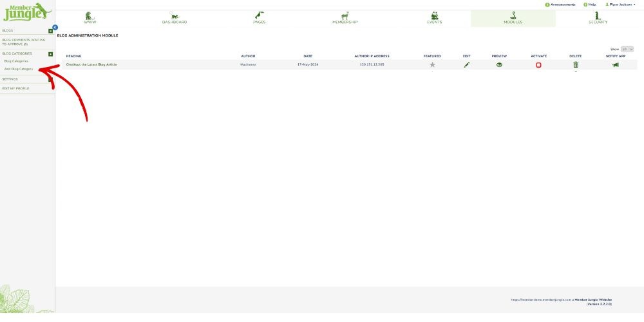Open Edit My Profile in the sidebar
The height and width of the screenshot is (322, 644).
(x=15, y=88)
